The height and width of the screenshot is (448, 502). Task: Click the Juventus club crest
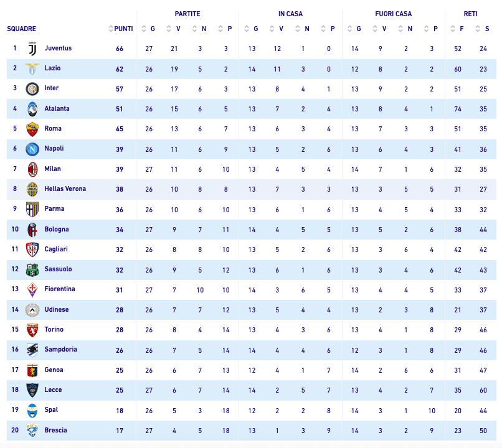tap(32, 49)
